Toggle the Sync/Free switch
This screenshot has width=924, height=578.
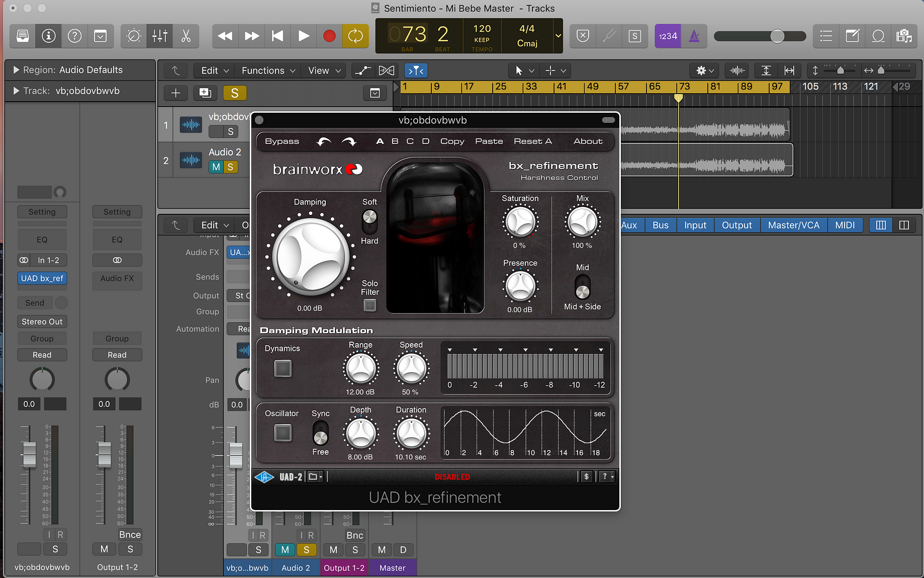[x=320, y=433]
